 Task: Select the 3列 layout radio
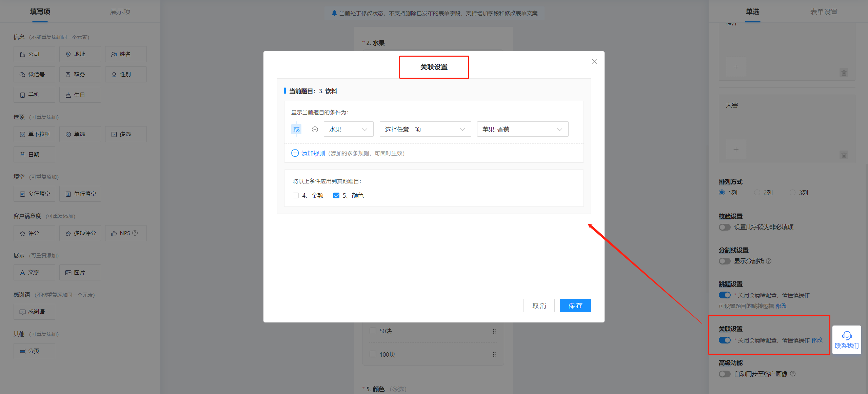(792, 193)
